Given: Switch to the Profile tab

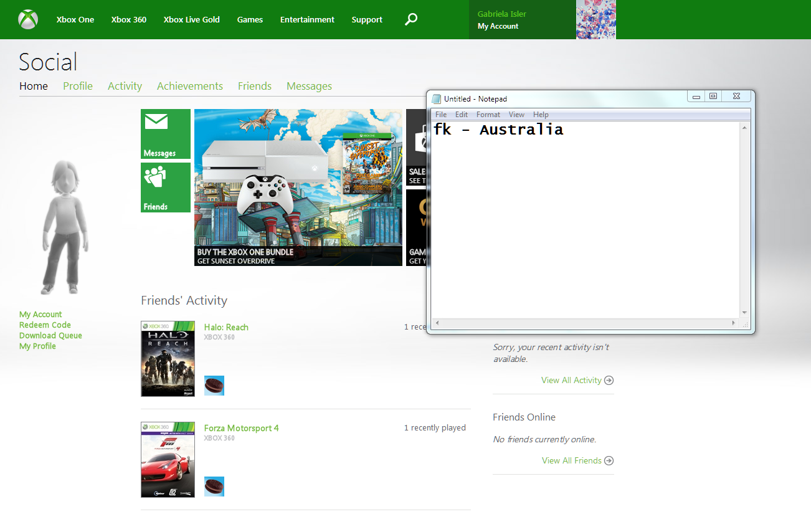Looking at the screenshot, I should click(78, 86).
